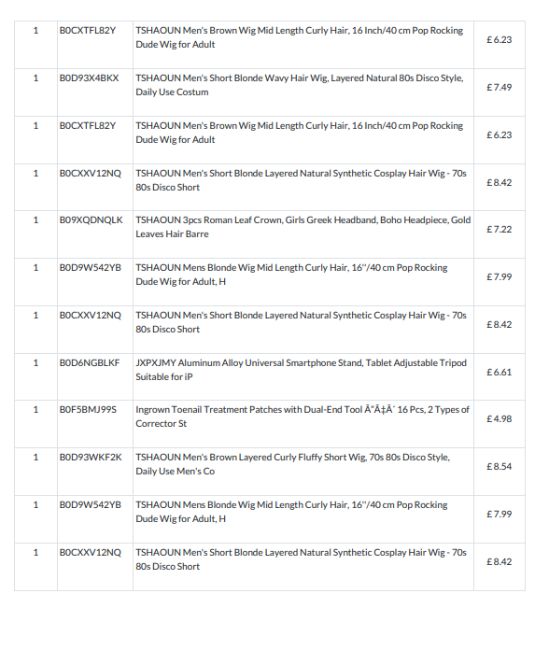
Task: Select quantity 1 in the Roman Leaf Crown row
Action: pos(36,220)
